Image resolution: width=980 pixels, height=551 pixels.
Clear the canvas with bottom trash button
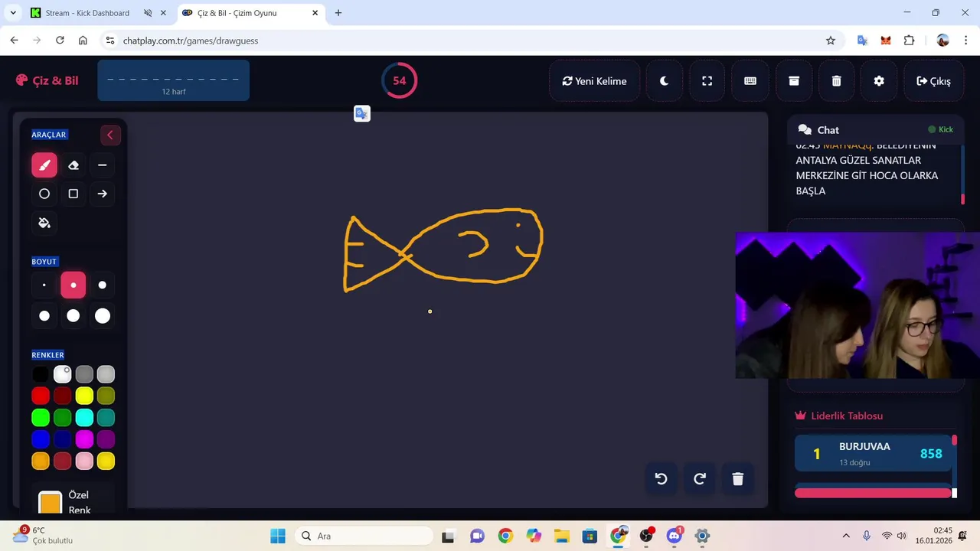pos(738,478)
